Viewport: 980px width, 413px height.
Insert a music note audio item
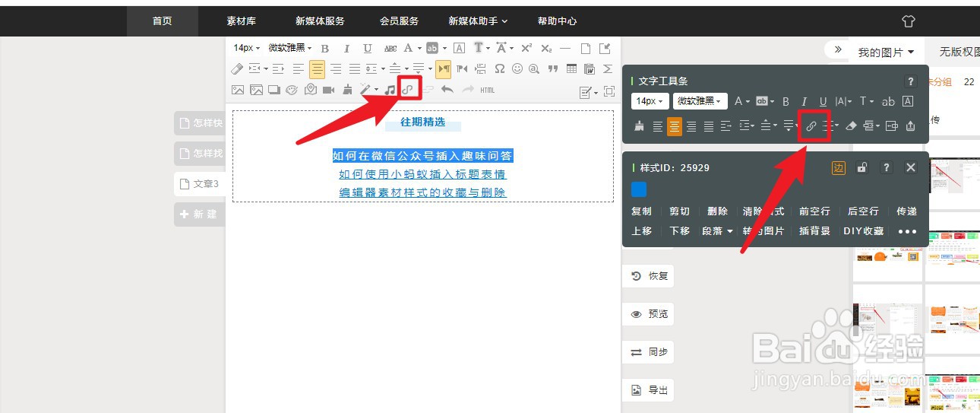(390, 90)
